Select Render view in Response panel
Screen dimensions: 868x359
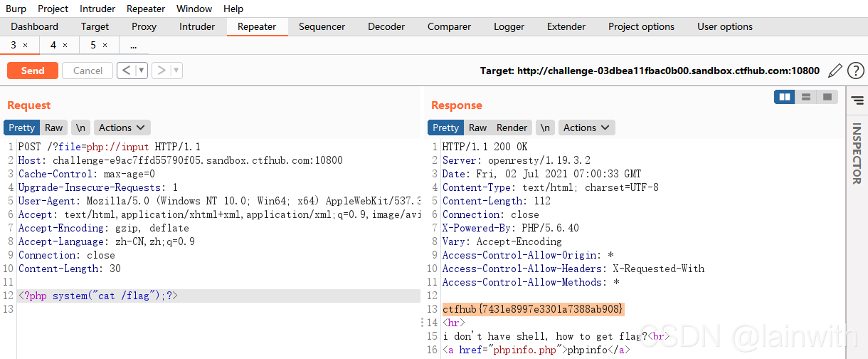(x=512, y=128)
